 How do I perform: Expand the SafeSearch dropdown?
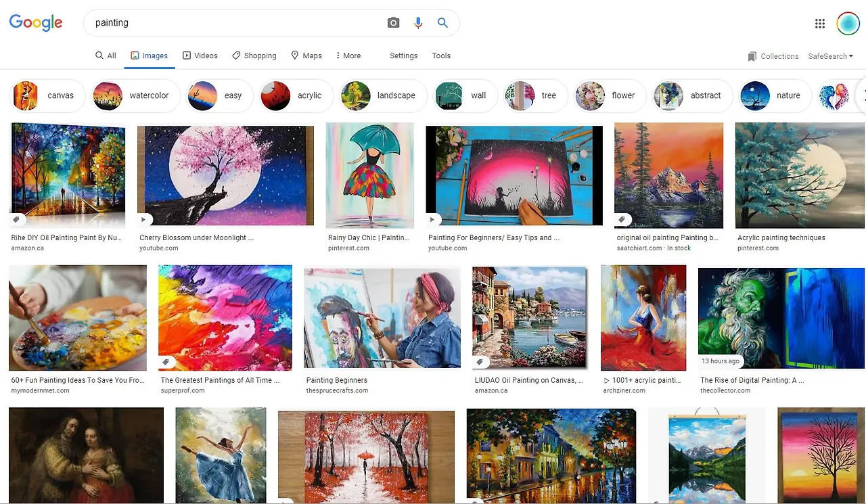(x=831, y=56)
